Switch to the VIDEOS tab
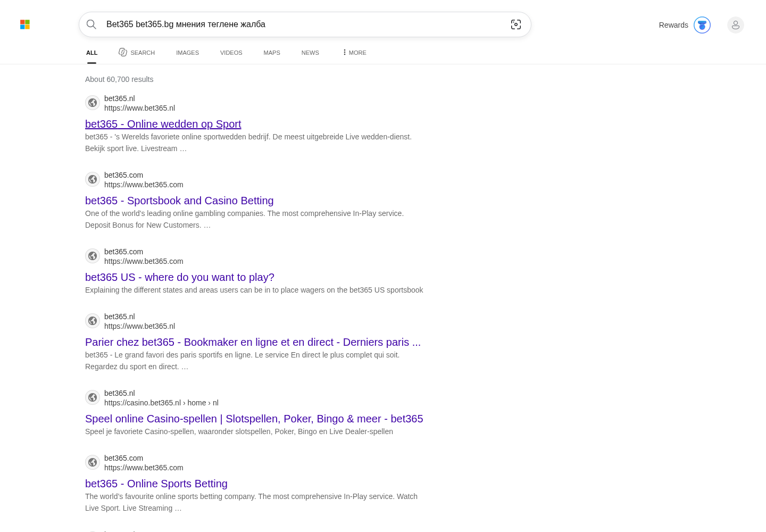 pyautogui.click(x=231, y=53)
